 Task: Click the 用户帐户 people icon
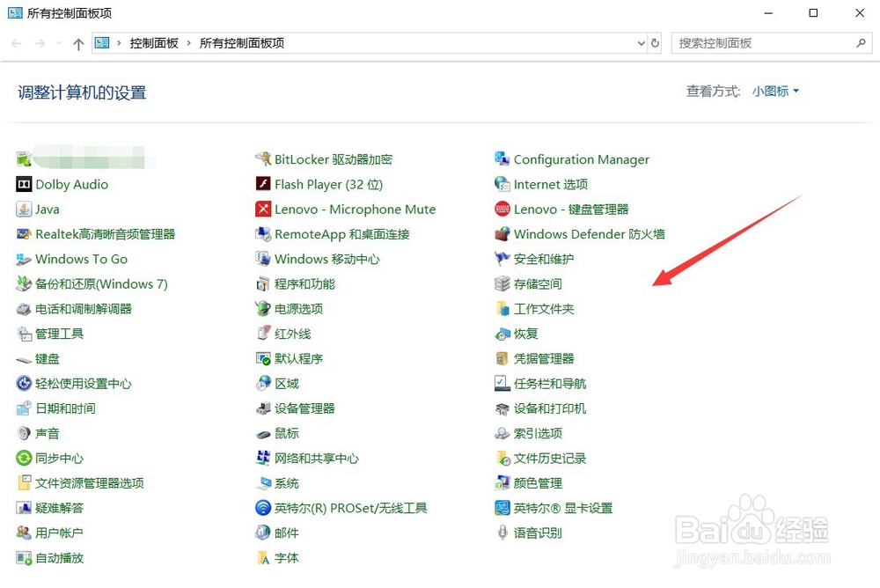24,533
